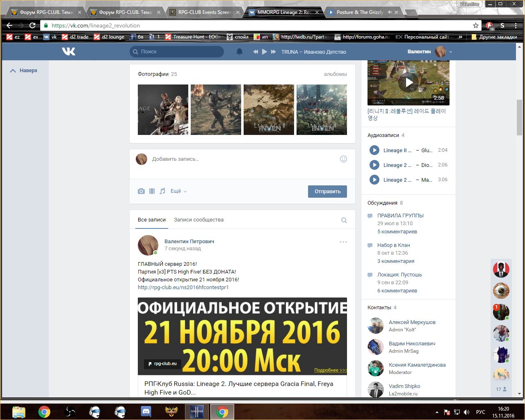Click the page's vertical scrollbar thumb
Image resolution: width=525 pixels, height=420 pixels.
[519, 117]
